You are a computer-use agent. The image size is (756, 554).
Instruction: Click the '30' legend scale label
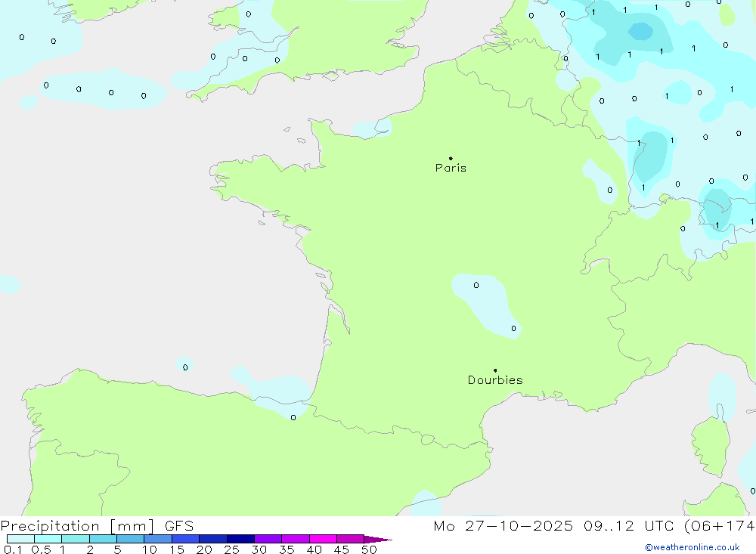(259, 549)
